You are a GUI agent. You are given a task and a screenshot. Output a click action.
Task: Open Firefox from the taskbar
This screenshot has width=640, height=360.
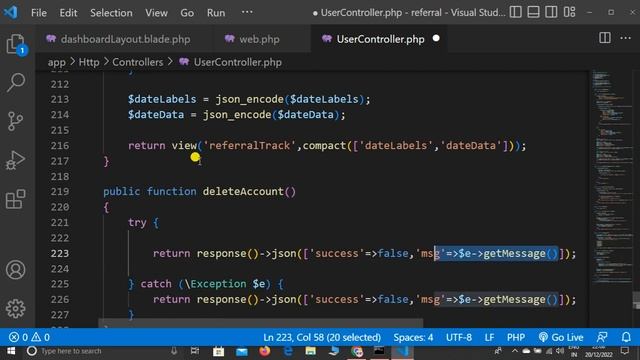tap(264, 351)
